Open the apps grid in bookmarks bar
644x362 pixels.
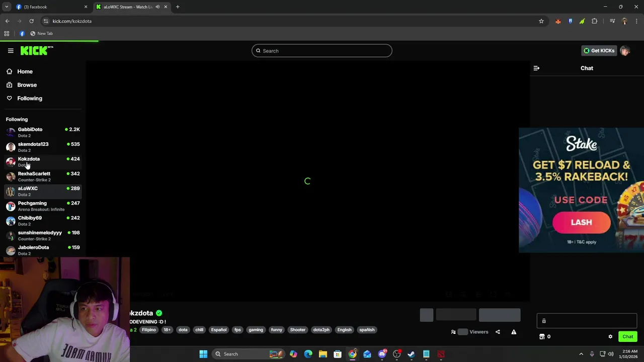[7, 34]
